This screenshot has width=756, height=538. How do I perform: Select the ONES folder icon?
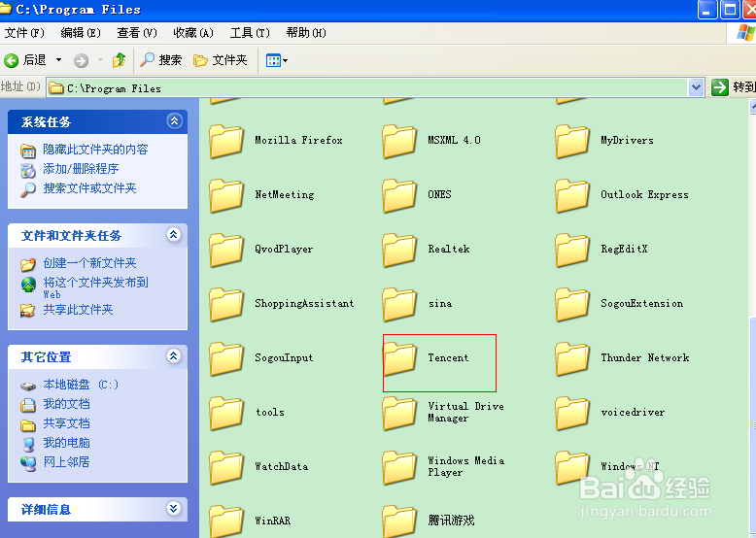[399, 195]
